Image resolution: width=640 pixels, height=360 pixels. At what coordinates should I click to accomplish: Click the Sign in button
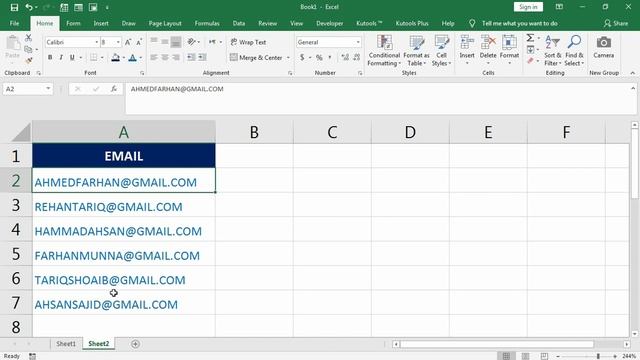pos(528,7)
